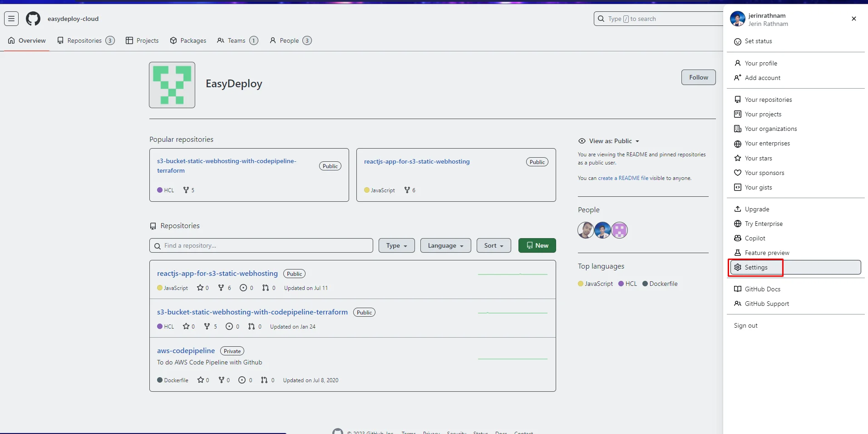Click the fork count on the popular s3-bucket card

(x=189, y=190)
